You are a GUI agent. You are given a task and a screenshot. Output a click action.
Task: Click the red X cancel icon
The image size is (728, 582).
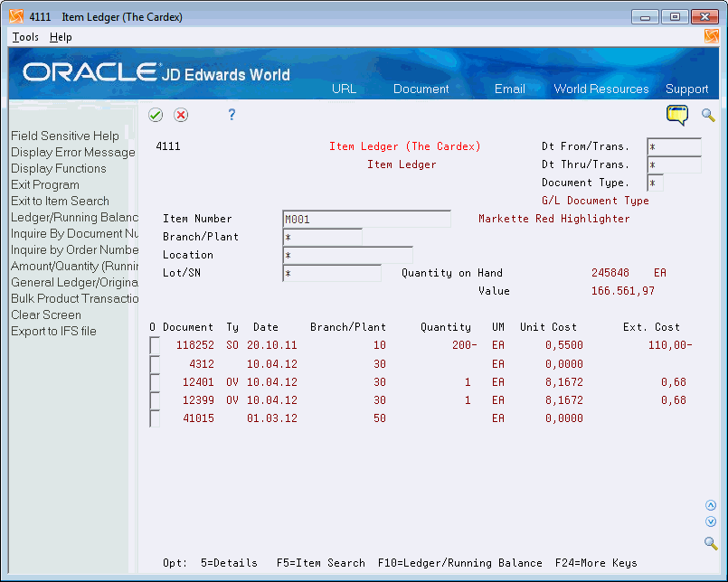181,115
